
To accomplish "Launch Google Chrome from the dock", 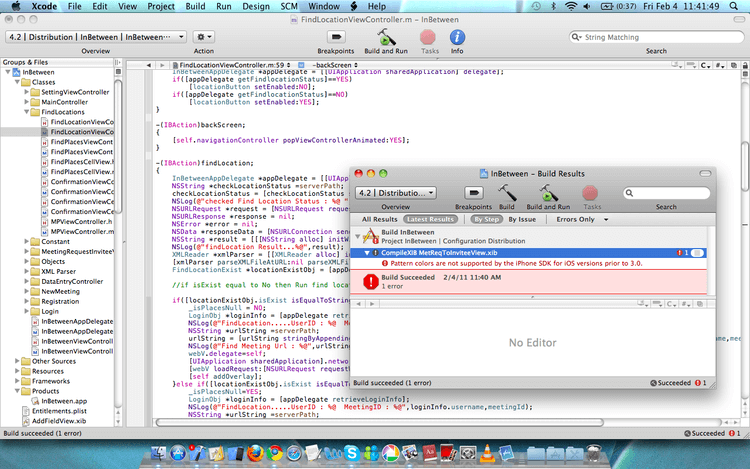I will pyautogui.click(x=275, y=453).
